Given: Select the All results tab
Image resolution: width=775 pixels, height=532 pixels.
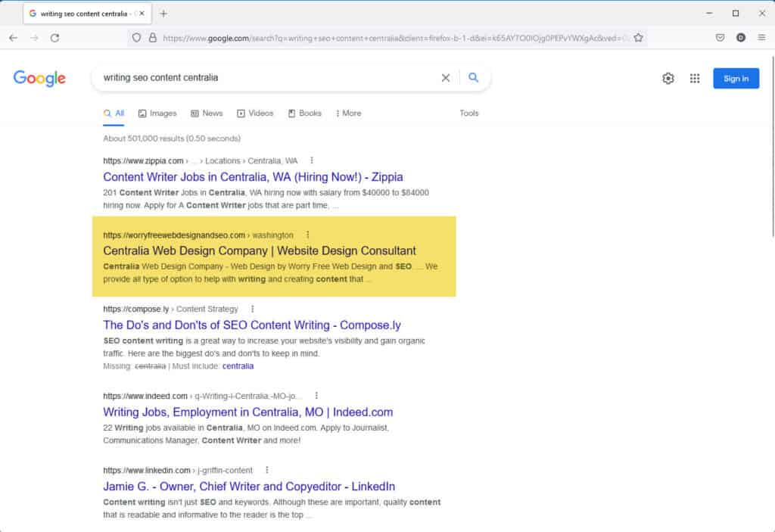Looking at the screenshot, I should (x=114, y=114).
